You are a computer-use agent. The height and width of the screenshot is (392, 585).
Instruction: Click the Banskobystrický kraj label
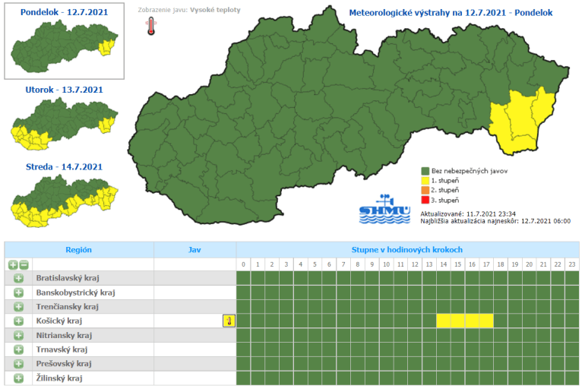click(x=76, y=292)
